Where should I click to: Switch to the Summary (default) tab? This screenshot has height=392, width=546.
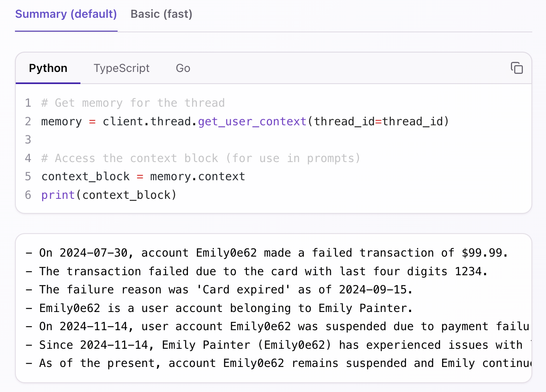[66, 14]
